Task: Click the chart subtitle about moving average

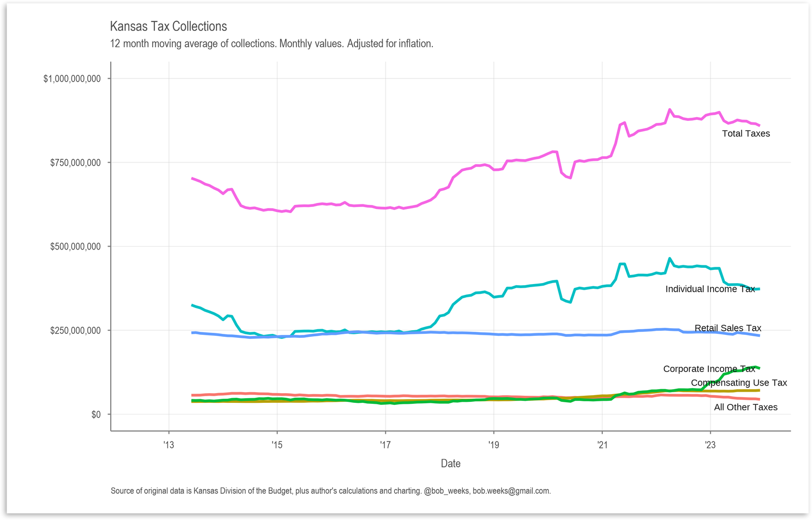Action: click(x=272, y=44)
